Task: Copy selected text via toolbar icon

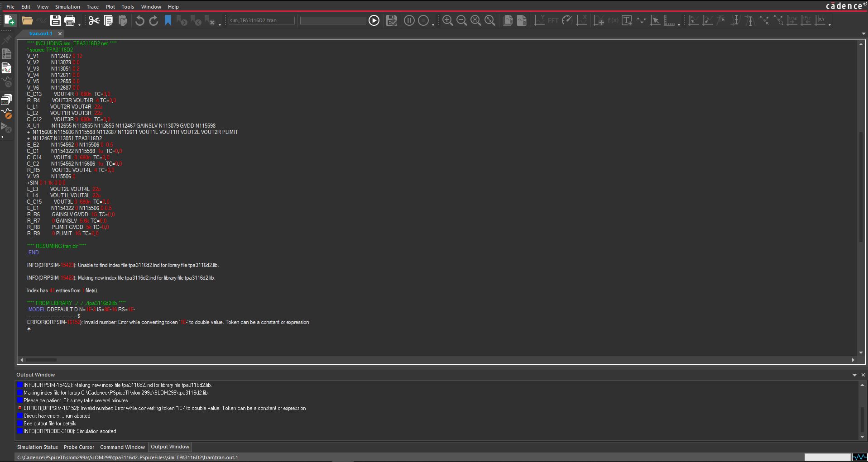Action: point(108,20)
